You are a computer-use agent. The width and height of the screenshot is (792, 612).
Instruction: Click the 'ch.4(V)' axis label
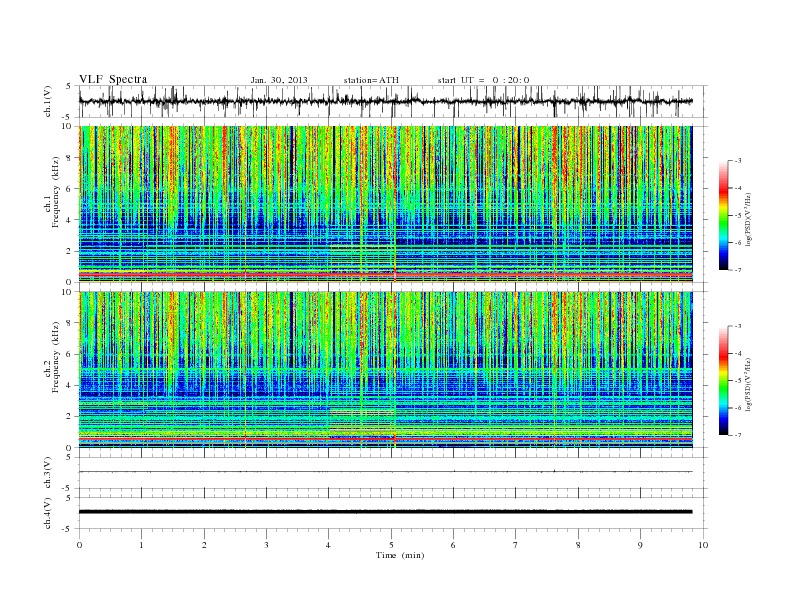pos(48,513)
